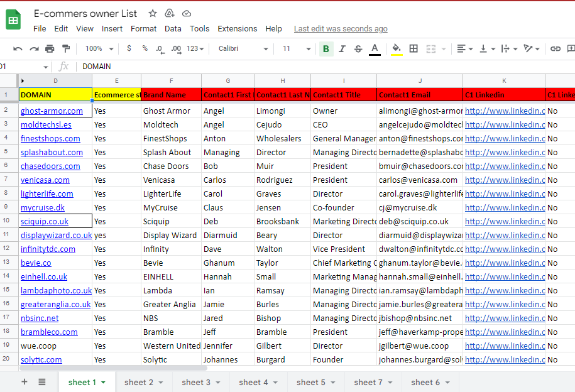Open the chasedoors.com link
Viewport: 575px width, 392px height.
point(50,166)
